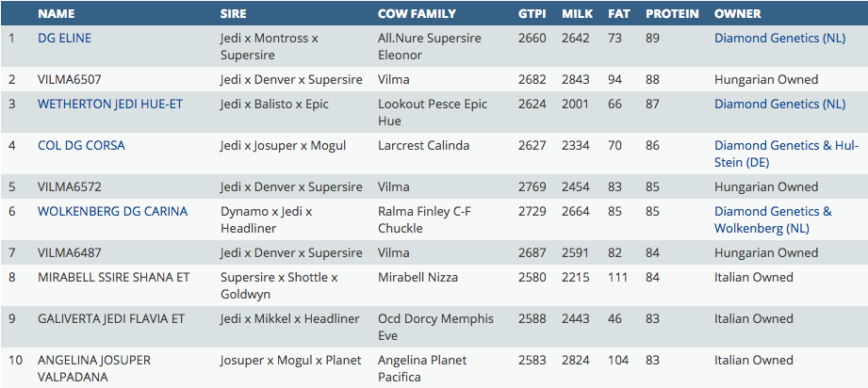Select the VILMA6572 name cell
This screenshot has height=388, width=868.
coord(69,187)
